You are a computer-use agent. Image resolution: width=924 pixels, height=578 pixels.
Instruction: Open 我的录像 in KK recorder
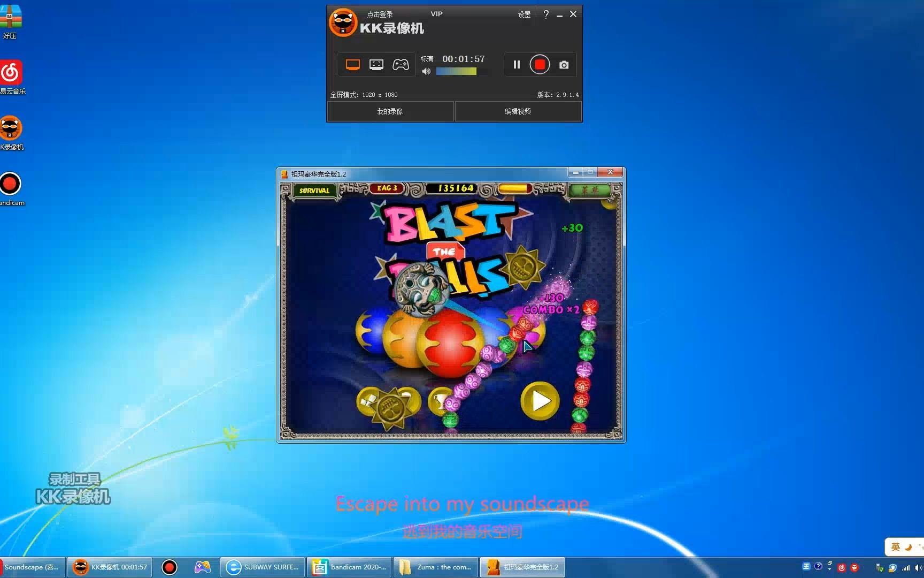coord(390,111)
